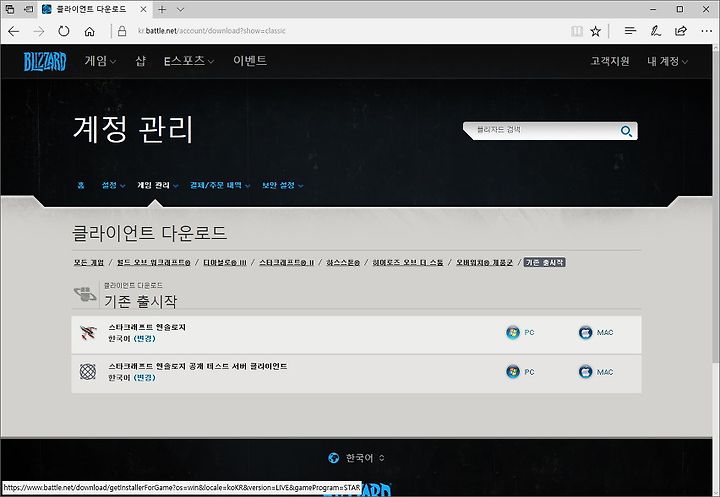Viewport: 720px width, 497px height.
Task: Open the 이벤트 menu item
Action: (250, 61)
